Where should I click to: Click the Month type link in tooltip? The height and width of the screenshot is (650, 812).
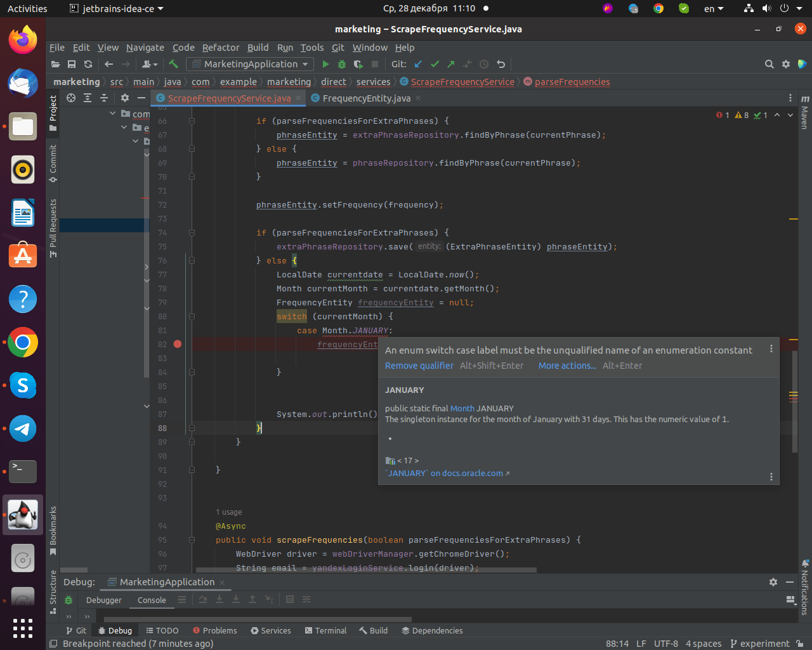[462, 408]
